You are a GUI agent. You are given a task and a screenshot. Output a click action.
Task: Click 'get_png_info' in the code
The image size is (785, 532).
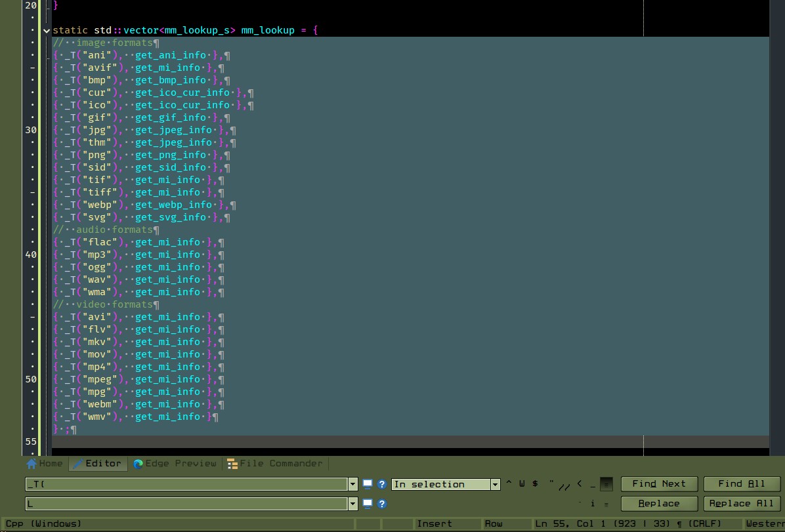coord(171,155)
